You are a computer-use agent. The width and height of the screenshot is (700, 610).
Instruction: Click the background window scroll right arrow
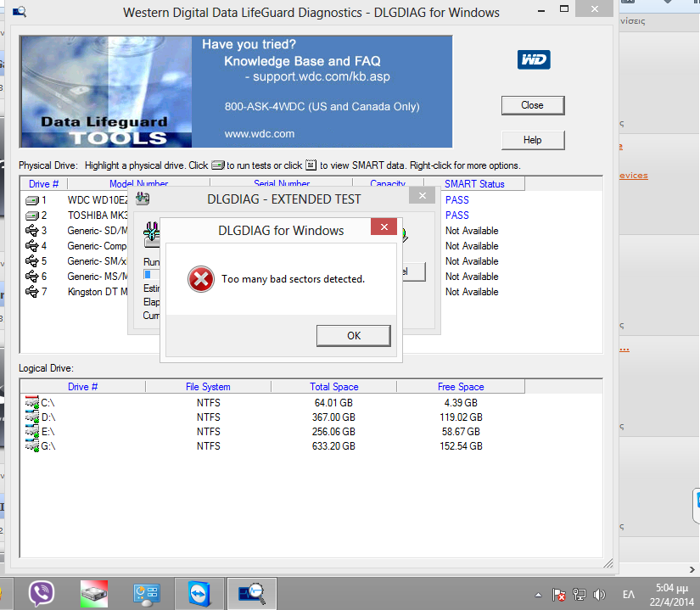[692, 569]
